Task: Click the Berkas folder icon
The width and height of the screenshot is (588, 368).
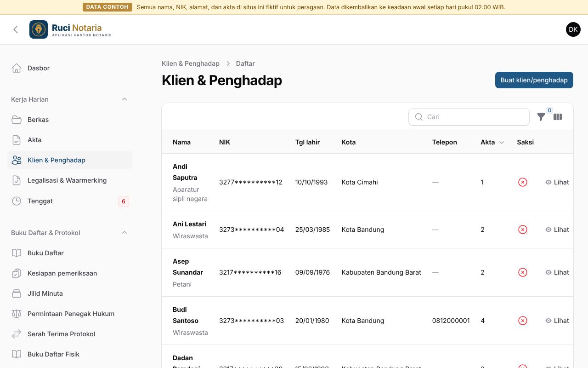Action: pos(17,120)
